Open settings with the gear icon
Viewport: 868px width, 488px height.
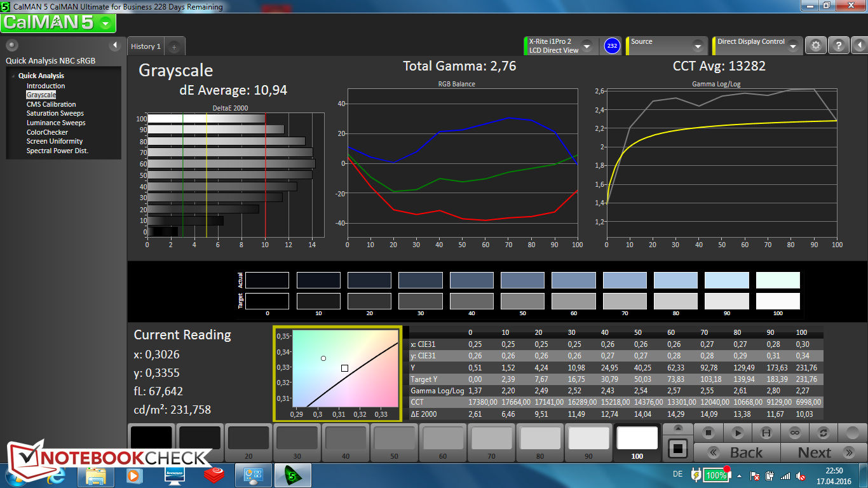pyautogui.click(x=816, y=46)
